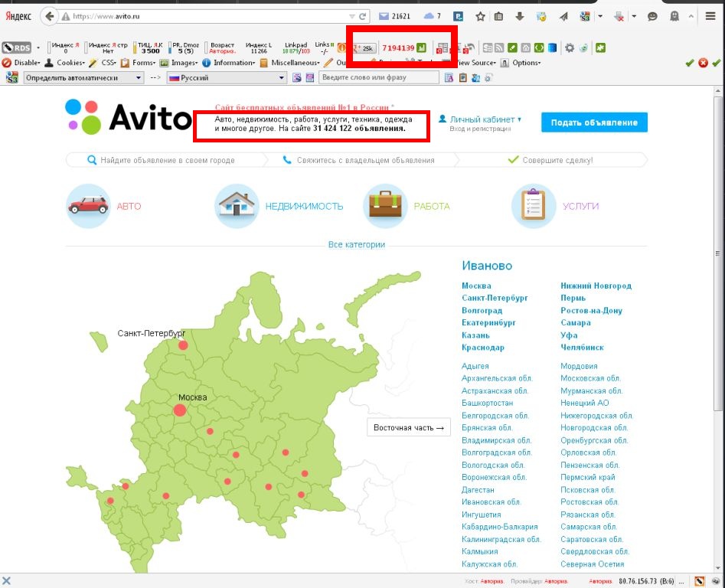Click the briefcase Работа icon
The image size is (725, 588).
(x=387, y=206)
